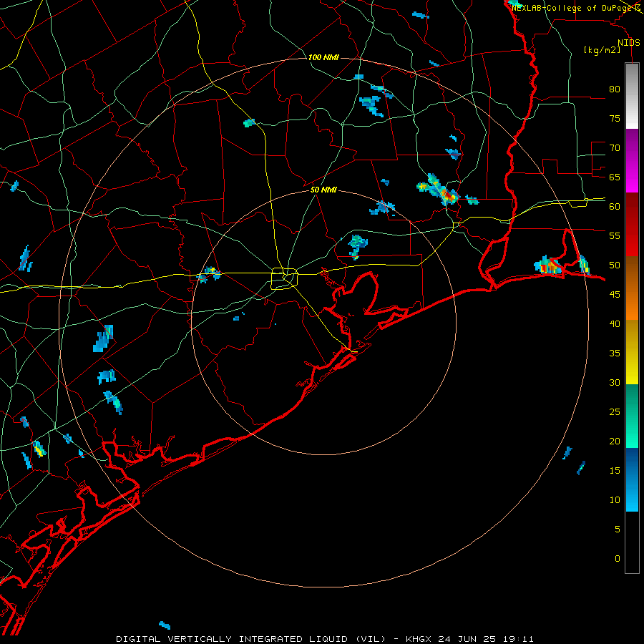
Task: Click the 10 value on color scale
Action: click(x=615, y=500)
